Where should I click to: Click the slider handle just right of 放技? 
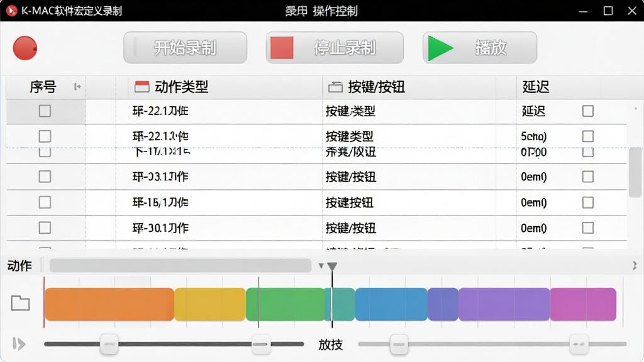399,344
